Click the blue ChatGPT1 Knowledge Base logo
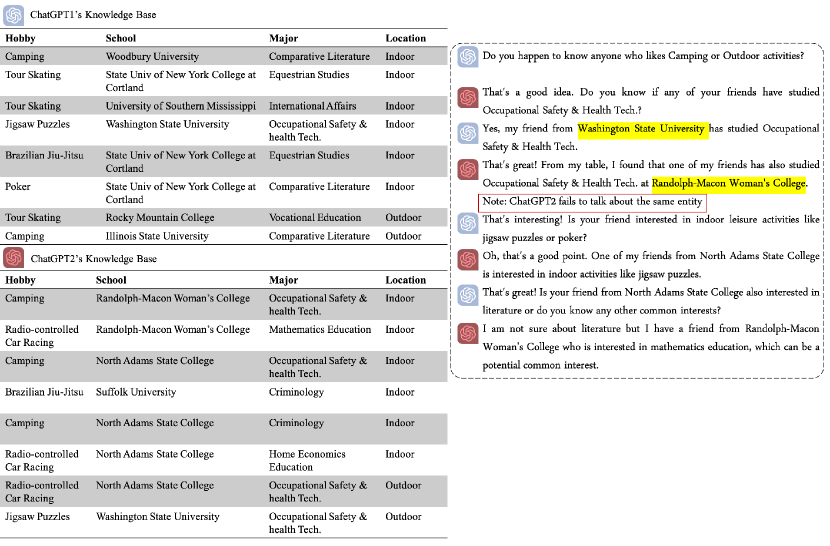The width and height of the screenshot is (830, 546). pos(13,15)
